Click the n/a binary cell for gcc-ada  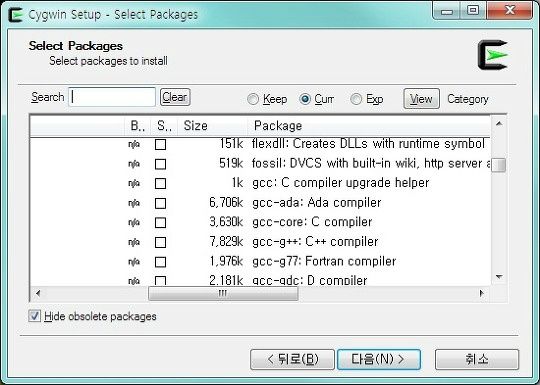134,203
